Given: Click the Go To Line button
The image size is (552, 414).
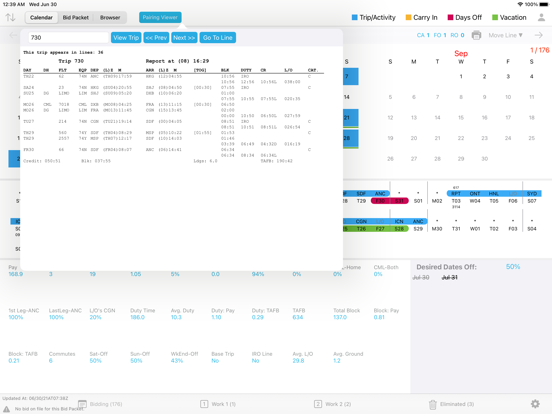Looking at the screenshot, I should [218, 38].
